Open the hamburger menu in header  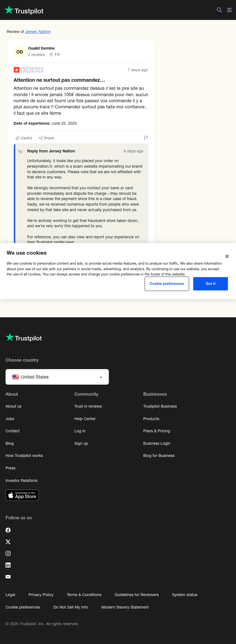229,10
